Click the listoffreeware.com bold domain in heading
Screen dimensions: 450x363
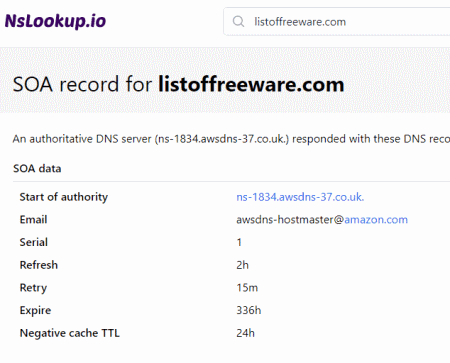point(251,84)
